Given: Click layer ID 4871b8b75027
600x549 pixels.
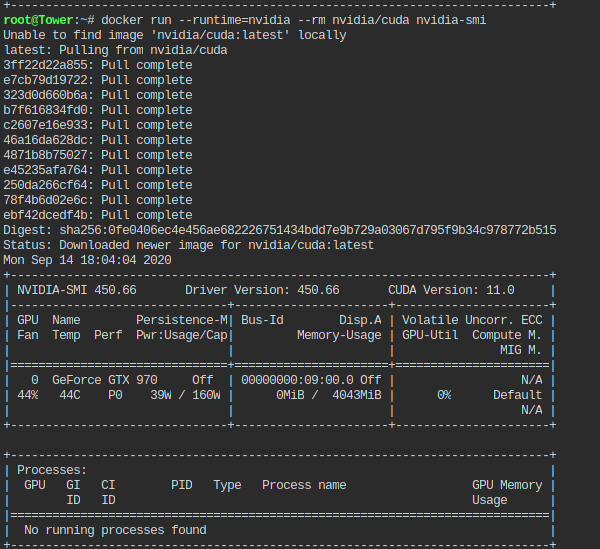Looking at the screenshot, I should 45,155.
